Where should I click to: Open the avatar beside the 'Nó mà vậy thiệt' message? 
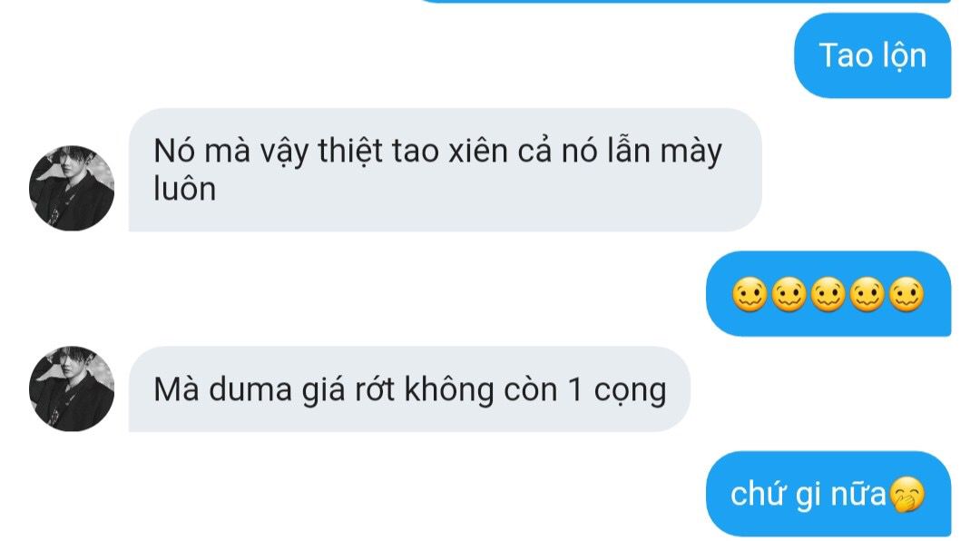coord(72,188)
